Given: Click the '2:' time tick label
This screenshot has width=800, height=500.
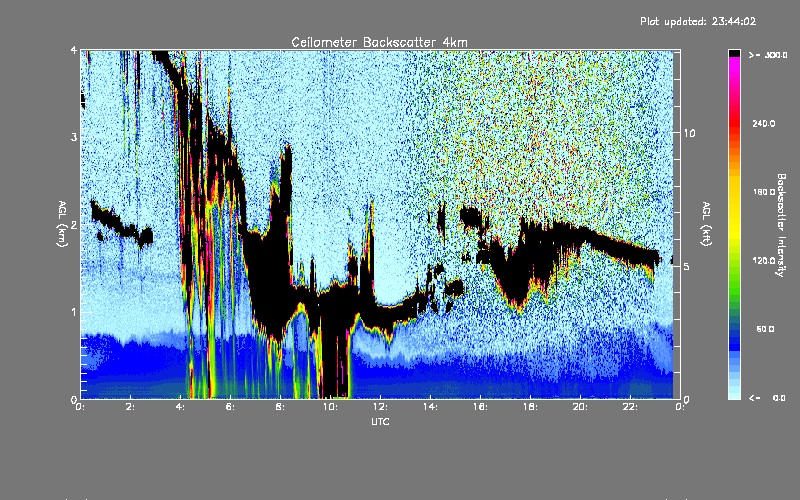Looking at the screenshot, I should [x=130, y=407].
